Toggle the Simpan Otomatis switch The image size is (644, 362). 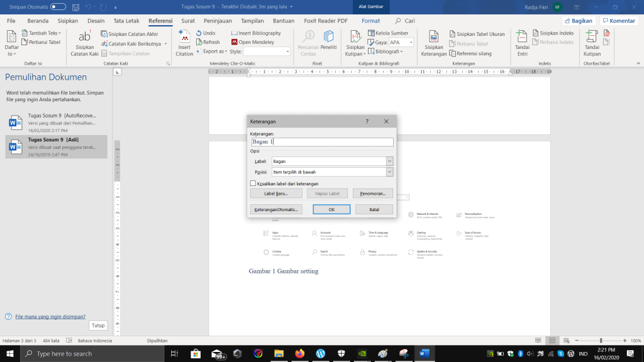point(58,6)
